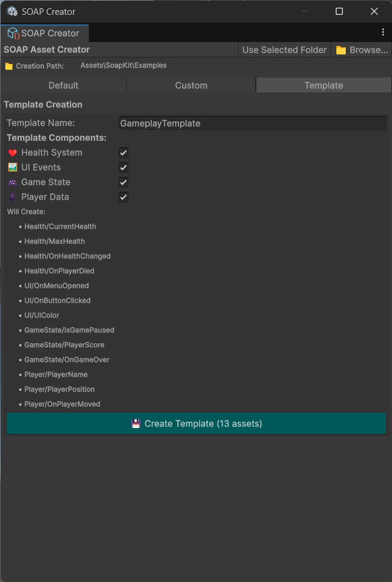This screenshot has height=582, width=392.
Task: Switch to the Custom tab
Action: pyautogui.click(x=191, y=85)
